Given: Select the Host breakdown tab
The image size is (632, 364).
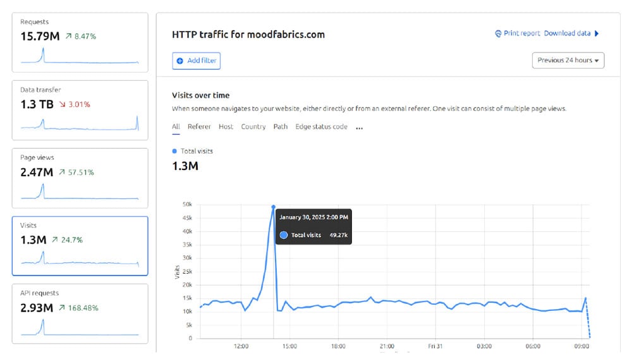Looking at the screenshot, I should point(226,126).
